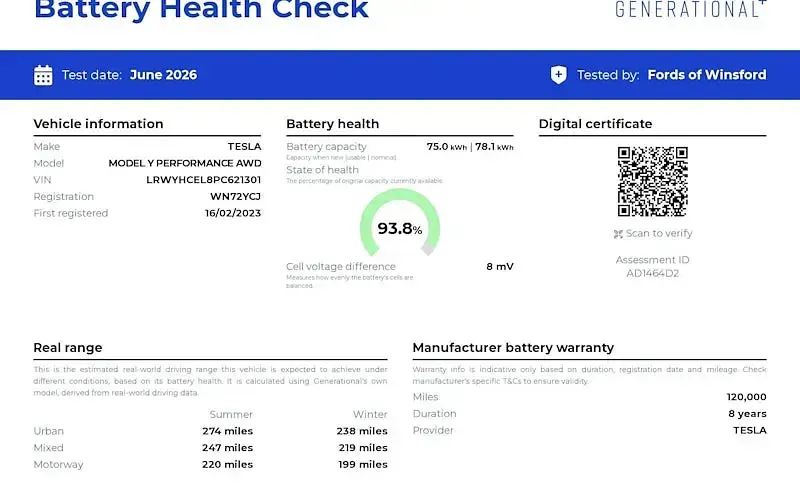Select the Urban summer range 274 miles
Viewport: 800px width, 500px height.
(228, 431)
